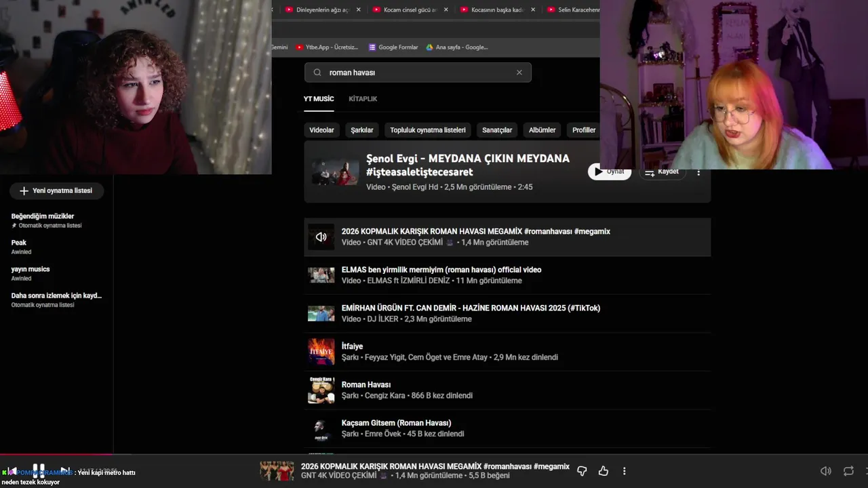Open top result three-dot options menu
Screen dimensions: 868x488
coord(698,172)
